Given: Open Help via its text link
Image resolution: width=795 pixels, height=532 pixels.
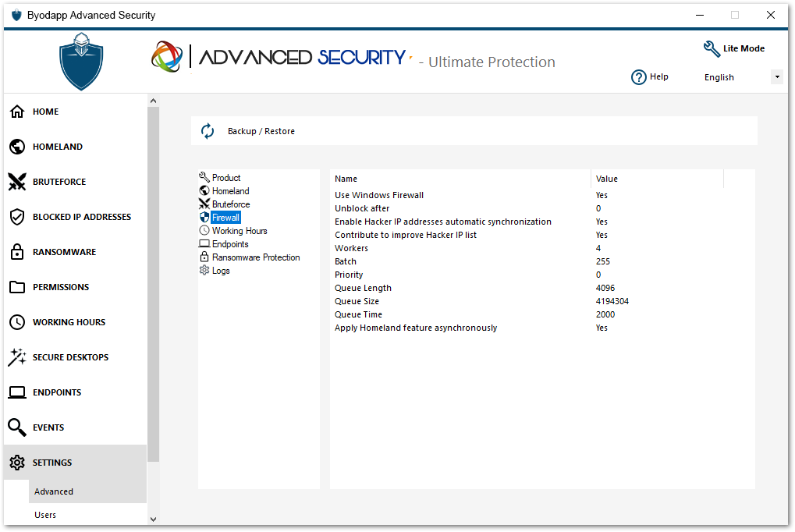Looking at the screenshot, I should click(x=659, y=76).
